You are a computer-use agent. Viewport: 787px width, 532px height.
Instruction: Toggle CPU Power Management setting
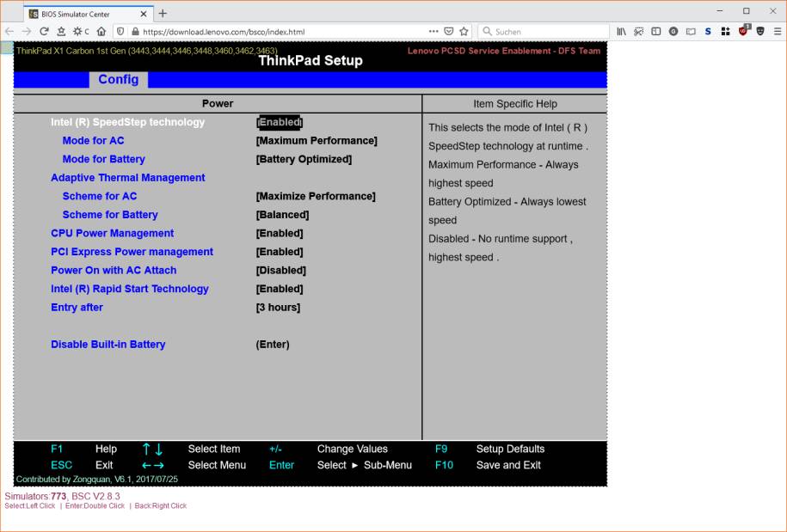[x=279, y=233]
